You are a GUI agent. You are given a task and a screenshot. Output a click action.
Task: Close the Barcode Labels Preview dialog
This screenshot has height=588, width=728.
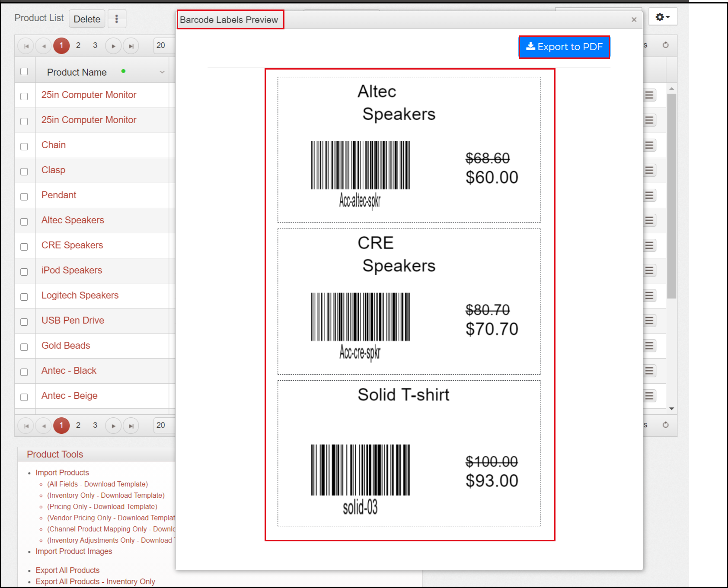click(634, 20)
